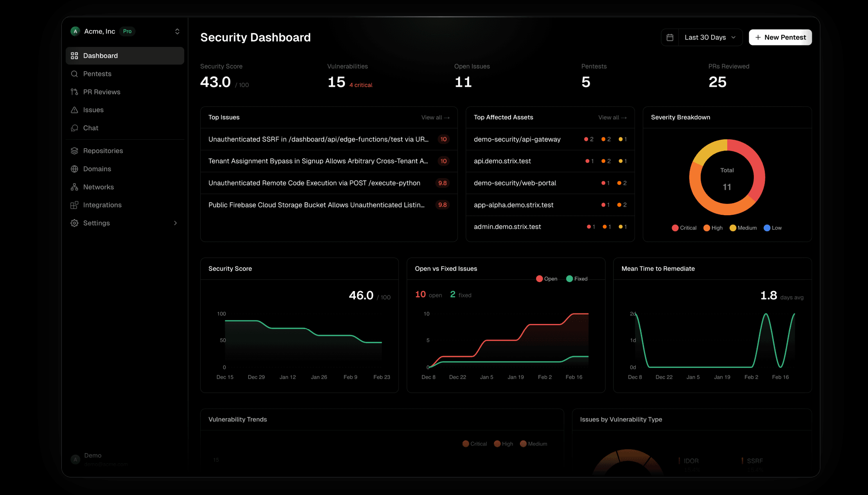This screenshot has width=868, height=495.
Task: Toggle the Fixed series in chart legend
Action: pos(577,279)
